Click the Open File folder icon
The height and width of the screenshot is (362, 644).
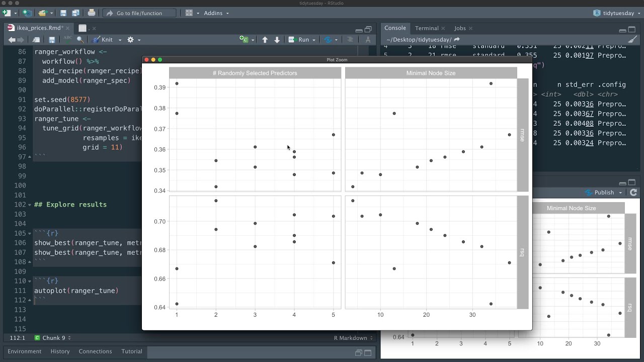coord(42,13)
